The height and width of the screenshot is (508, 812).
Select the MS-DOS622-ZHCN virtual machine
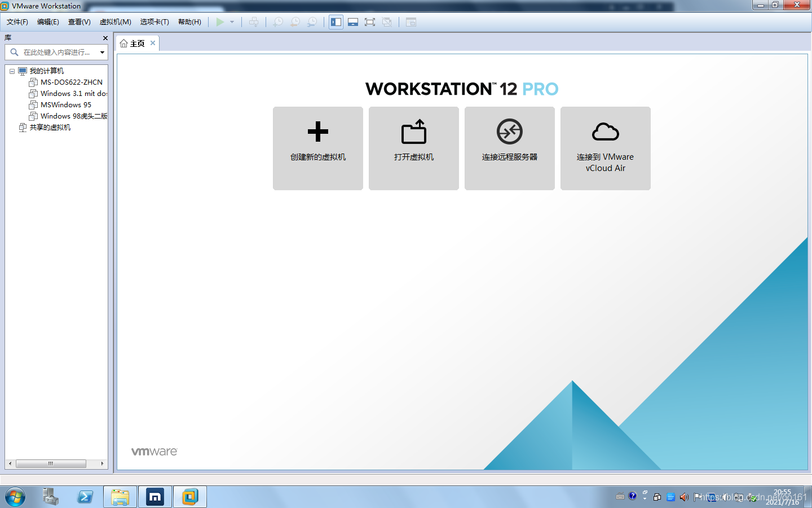pos(72,82)
